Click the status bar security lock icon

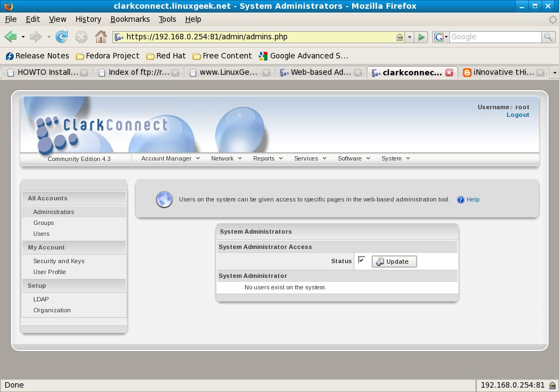click(552, 385)
